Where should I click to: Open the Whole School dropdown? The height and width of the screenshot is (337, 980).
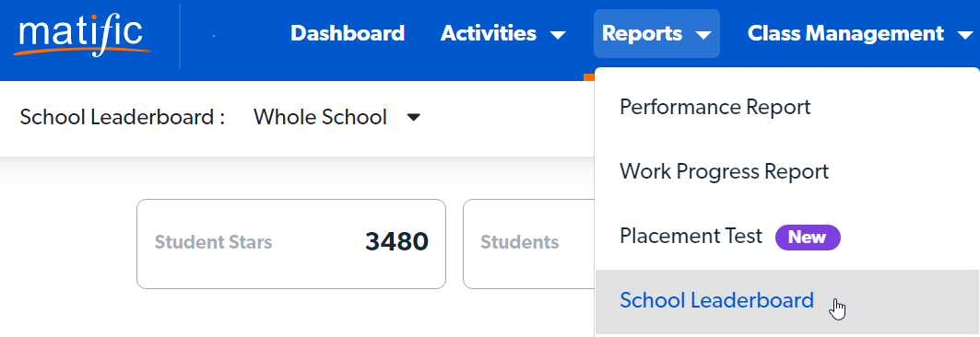(x=337, y=117)
